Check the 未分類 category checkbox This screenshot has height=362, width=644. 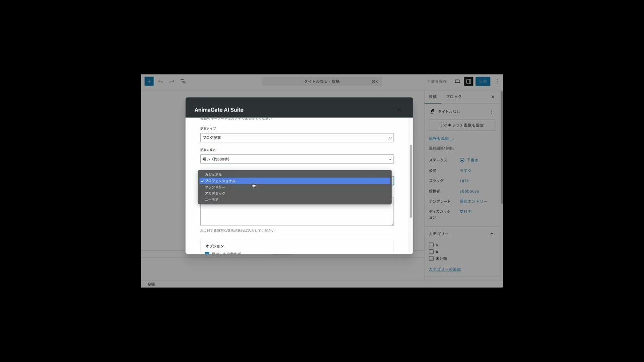point(431,258)
